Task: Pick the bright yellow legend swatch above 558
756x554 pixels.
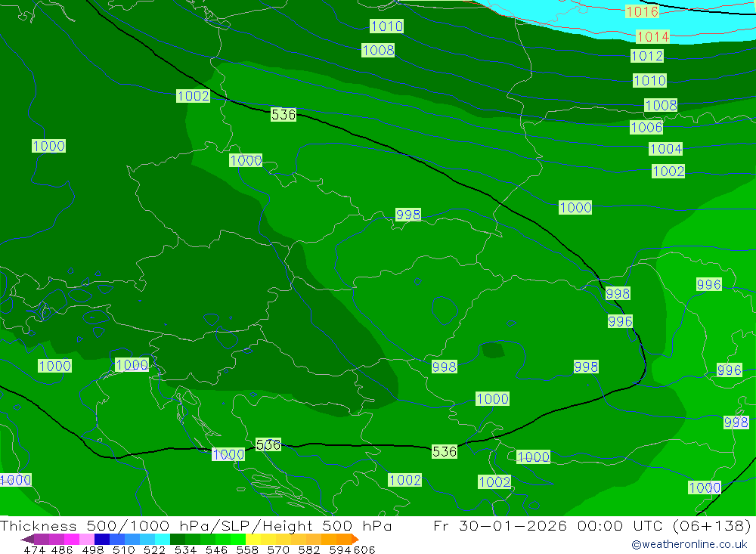Action: pyautogui.click(x=253, y=539)
